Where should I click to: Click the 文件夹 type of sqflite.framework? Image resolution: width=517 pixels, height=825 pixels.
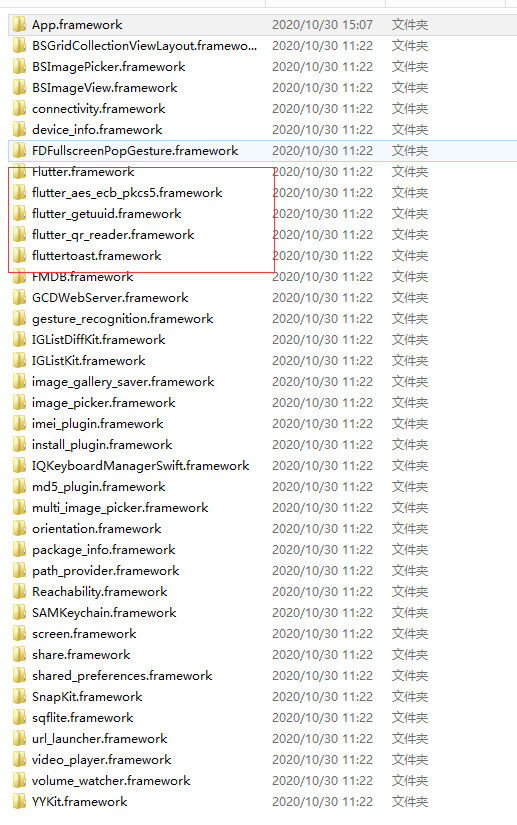410,718
